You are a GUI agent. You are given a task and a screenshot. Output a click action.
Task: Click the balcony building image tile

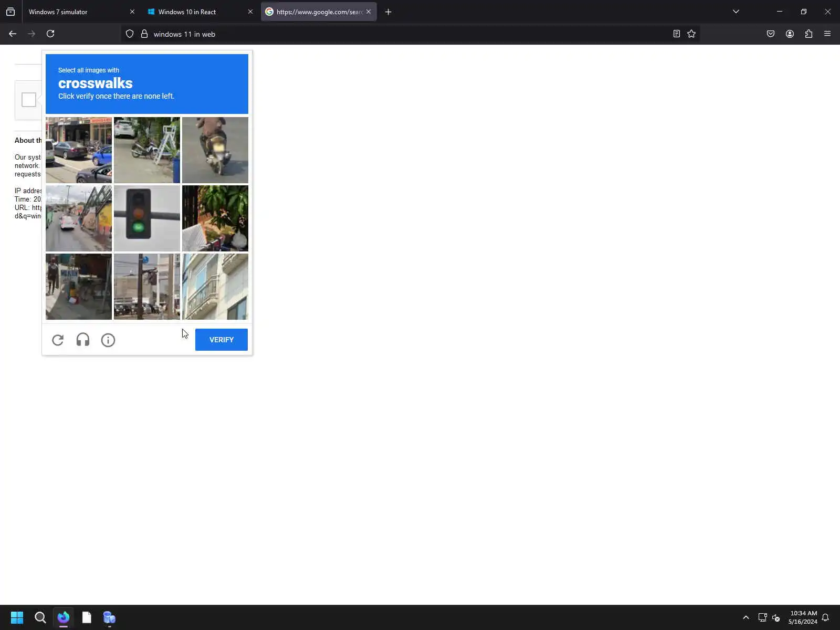pos(215,287)
